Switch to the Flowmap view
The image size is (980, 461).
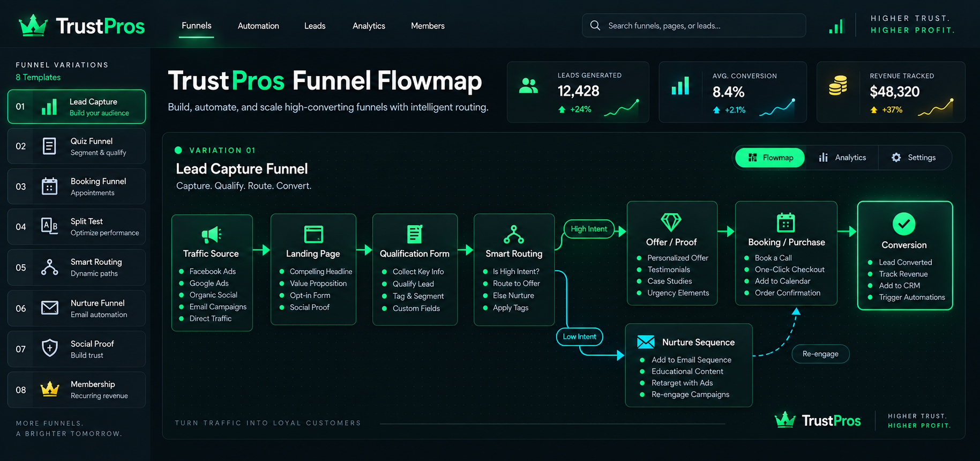click(770, 158)
